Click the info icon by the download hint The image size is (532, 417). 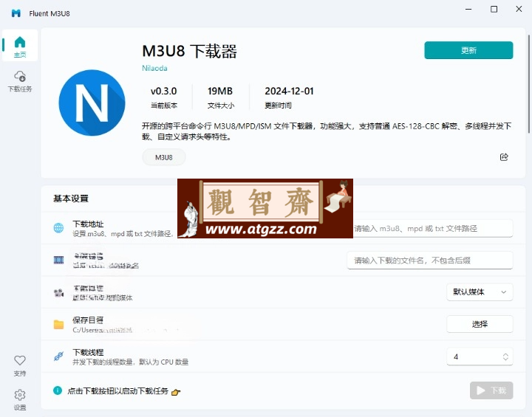tap(58, 390)
